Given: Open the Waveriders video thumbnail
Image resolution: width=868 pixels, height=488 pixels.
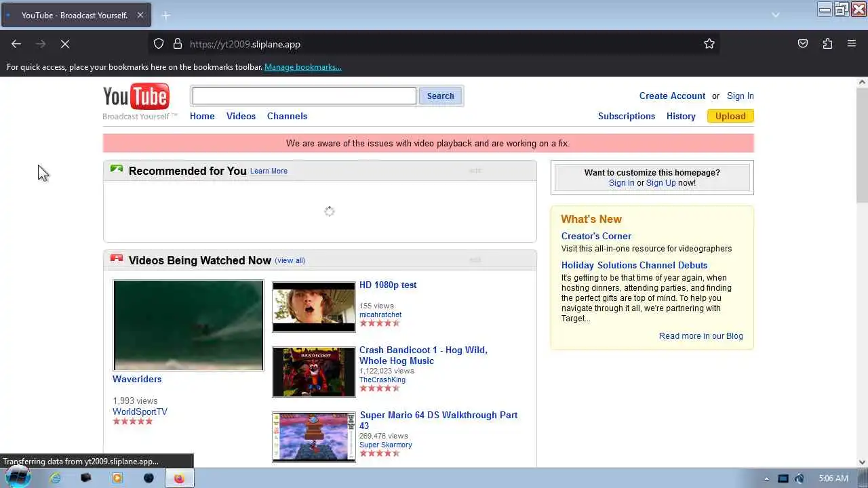Looking at the screenshot, I should [x=189, y=325].
